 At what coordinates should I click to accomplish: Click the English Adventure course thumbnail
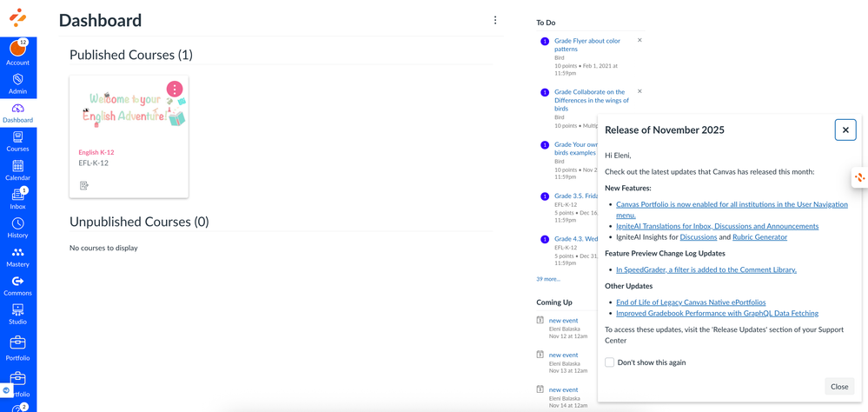129,109
